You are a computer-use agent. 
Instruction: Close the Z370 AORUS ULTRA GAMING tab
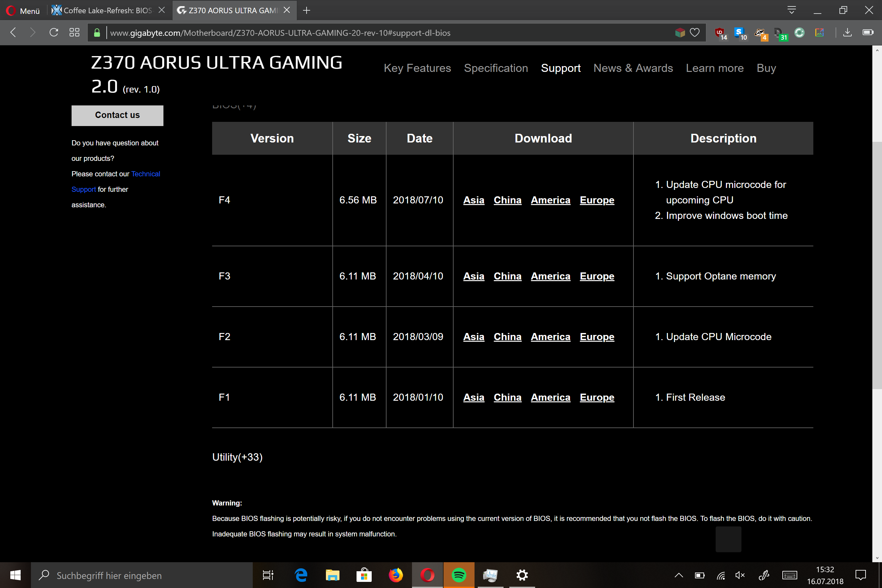click(x=287, y=11)
